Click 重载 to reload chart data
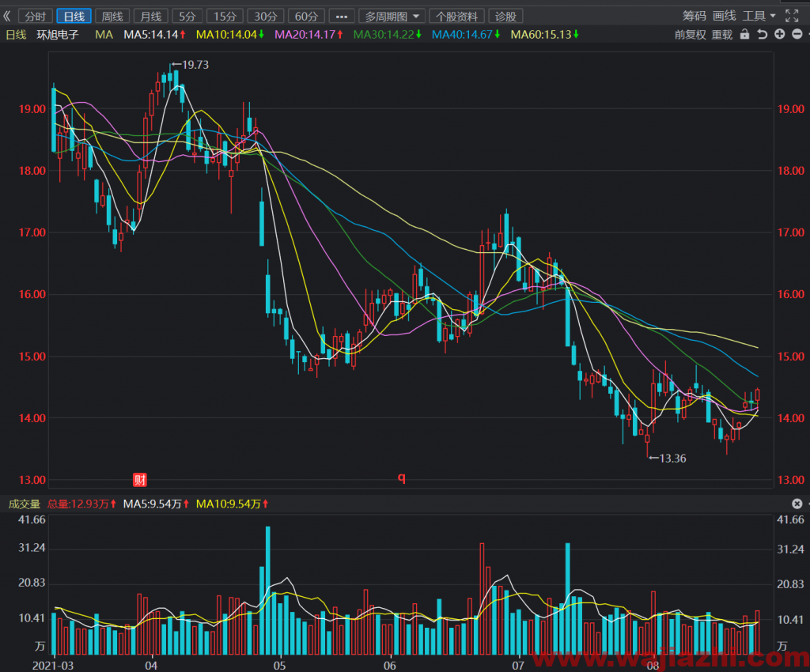Screen dimensions: 810x672 [x=721, y=35]
